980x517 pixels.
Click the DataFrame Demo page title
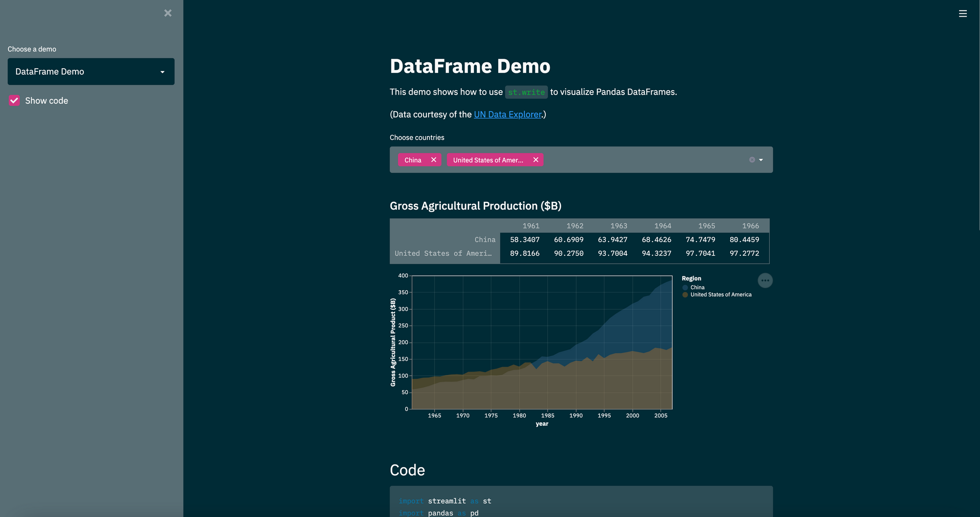coord(470,66)
